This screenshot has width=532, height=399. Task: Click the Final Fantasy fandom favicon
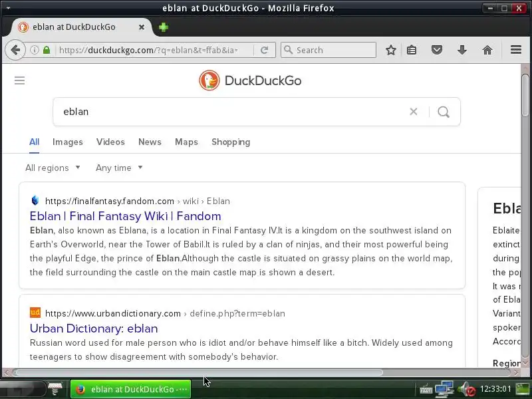35,201
